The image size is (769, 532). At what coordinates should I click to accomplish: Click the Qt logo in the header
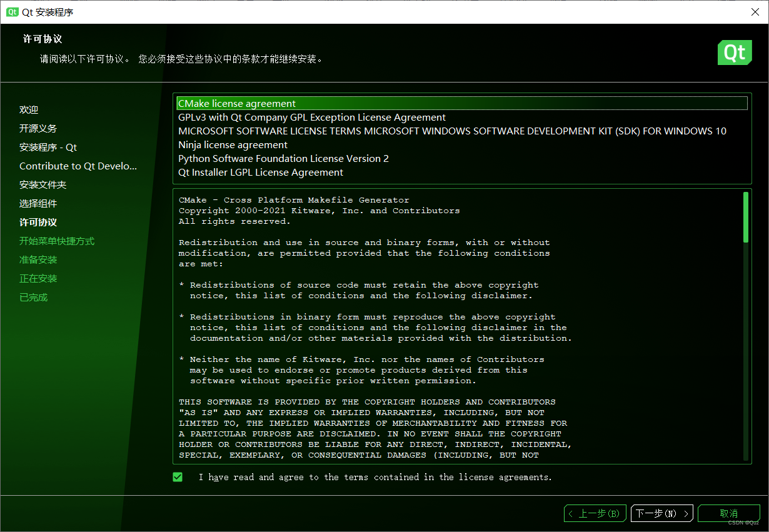coord(735,53)
